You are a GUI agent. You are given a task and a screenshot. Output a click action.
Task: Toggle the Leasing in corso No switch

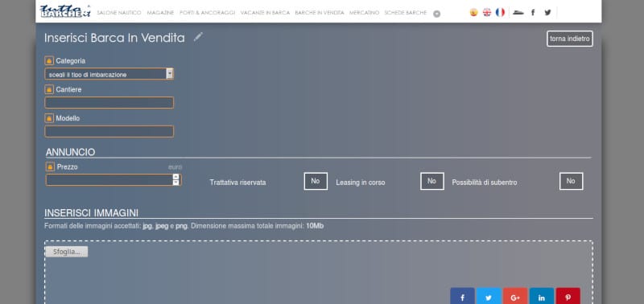pos(431,181)
